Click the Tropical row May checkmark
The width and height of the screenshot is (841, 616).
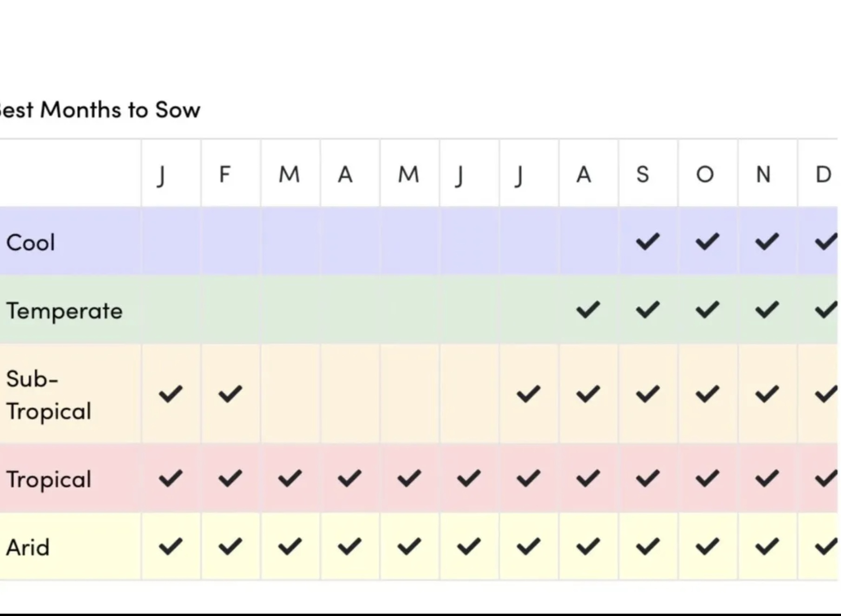409,478
